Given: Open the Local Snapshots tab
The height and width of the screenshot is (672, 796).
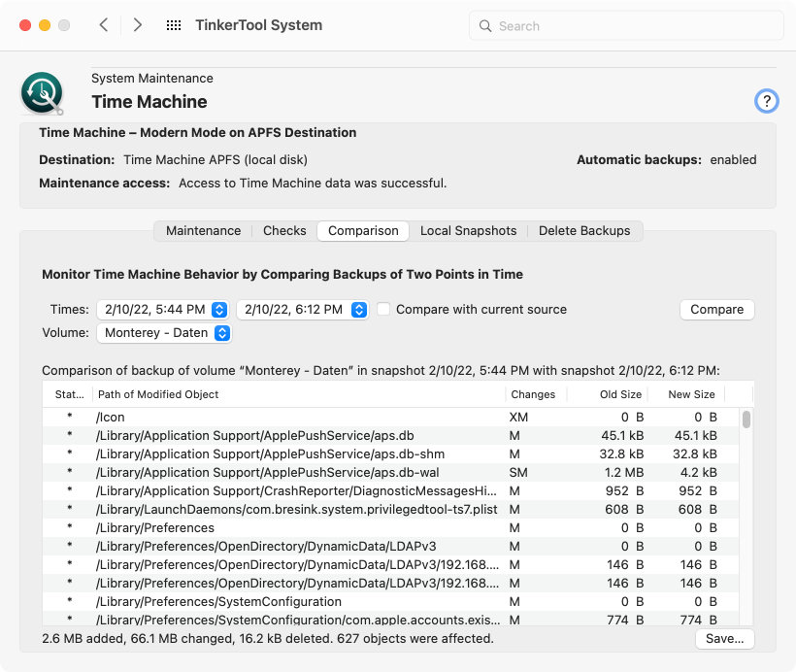Looking at the screenshot, I should (x=468, y=230).
